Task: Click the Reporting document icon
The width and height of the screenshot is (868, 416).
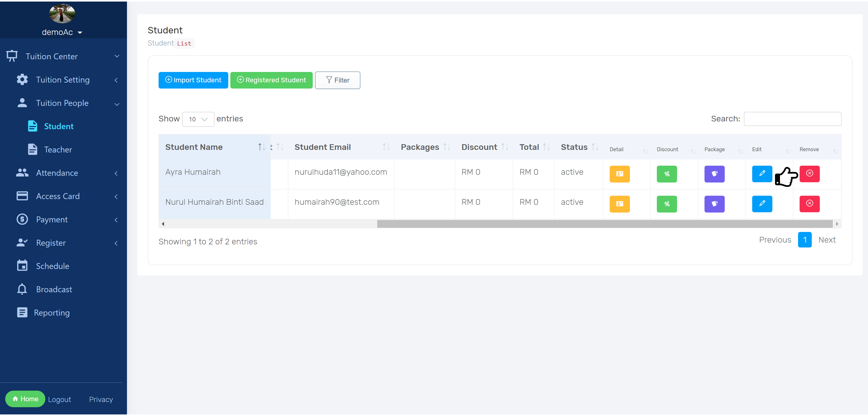Action: pyautogui.click(x=22, y=312)
